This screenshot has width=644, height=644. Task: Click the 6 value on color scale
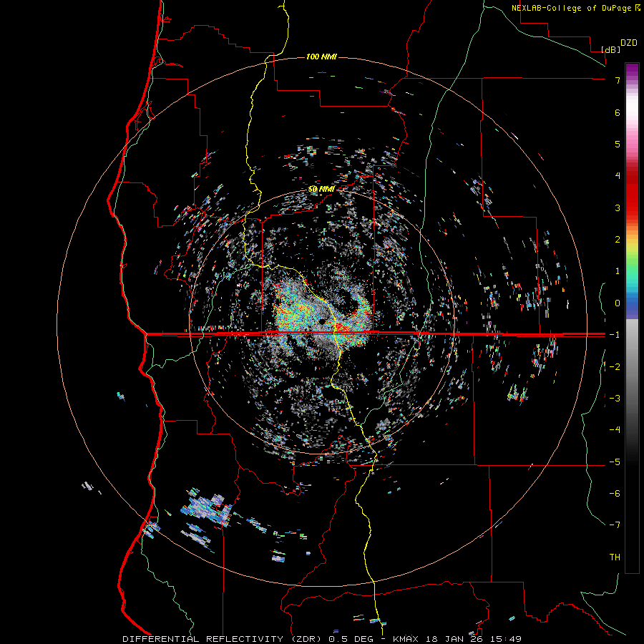pyautogui.click(x=618, y=112)
